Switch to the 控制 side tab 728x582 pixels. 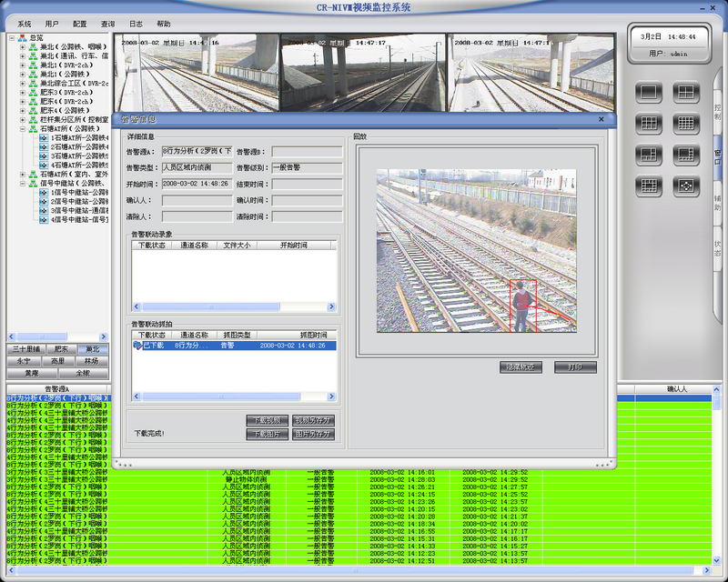(x=717, y=112)
